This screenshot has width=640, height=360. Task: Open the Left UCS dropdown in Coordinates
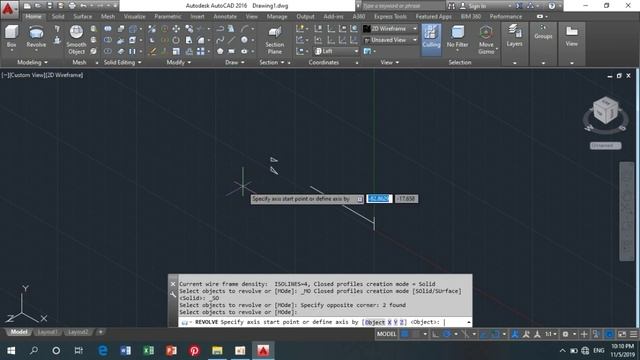[337, 51]
